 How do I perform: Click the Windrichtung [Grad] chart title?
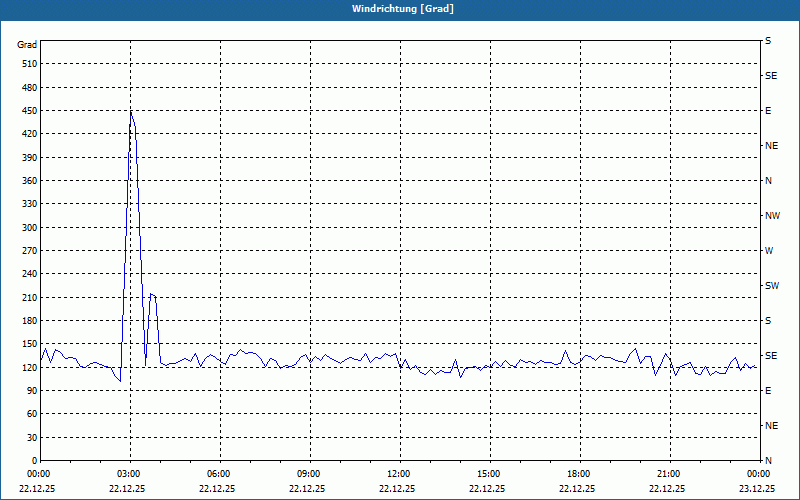[x=403, y=9]
